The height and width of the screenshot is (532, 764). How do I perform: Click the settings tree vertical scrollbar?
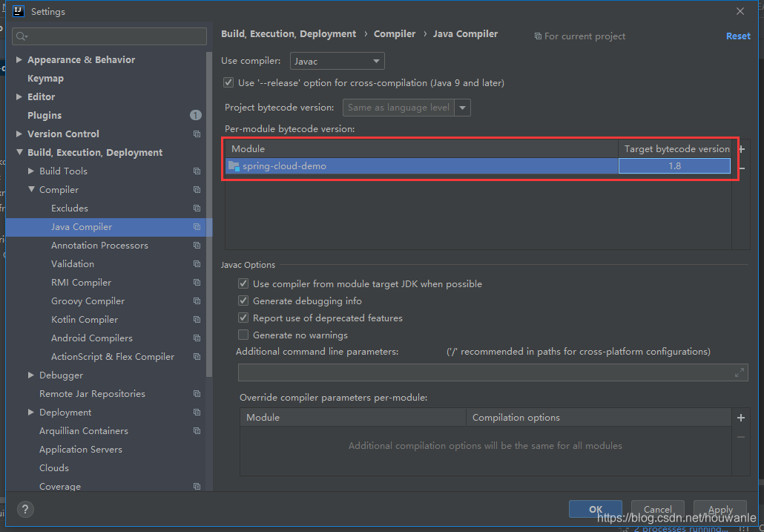[x=209, y=214]
